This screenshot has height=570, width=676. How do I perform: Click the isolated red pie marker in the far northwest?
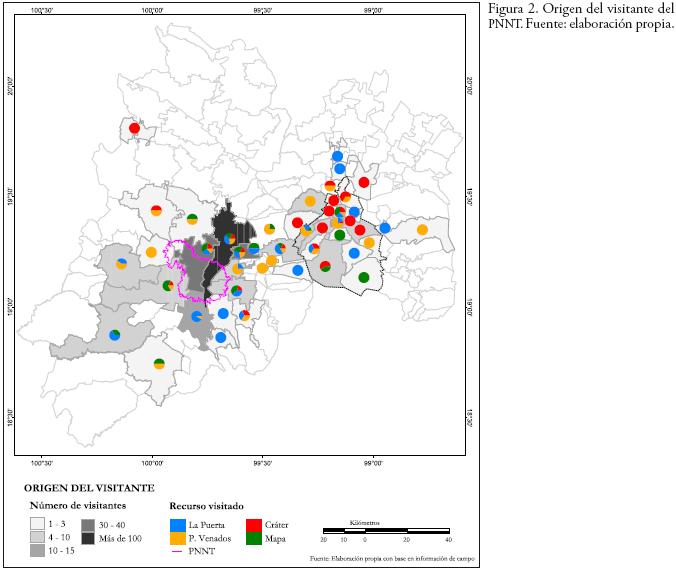click(135, 128)
